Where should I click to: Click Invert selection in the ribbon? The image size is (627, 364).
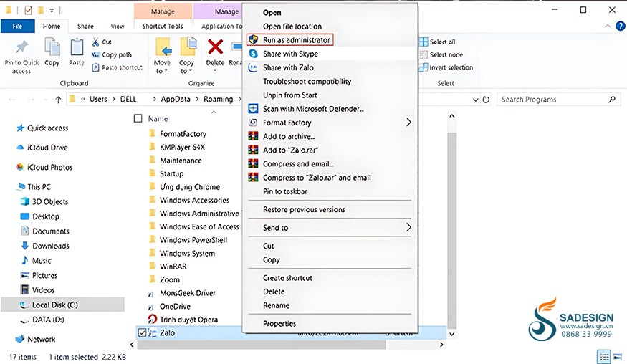click(x=446, y=67)
